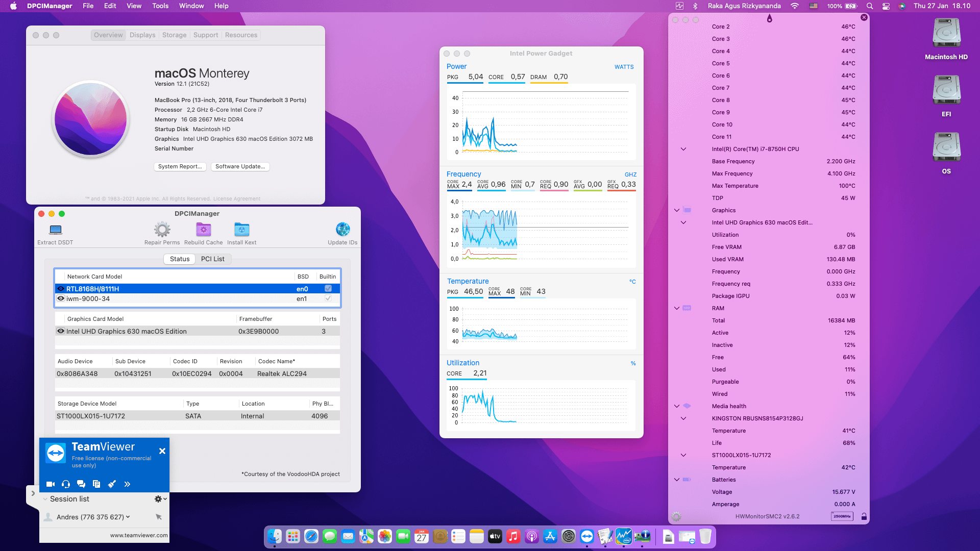Close the TeamViewer panel
Viewport: 980px width, 551px height.
point(162,451)
